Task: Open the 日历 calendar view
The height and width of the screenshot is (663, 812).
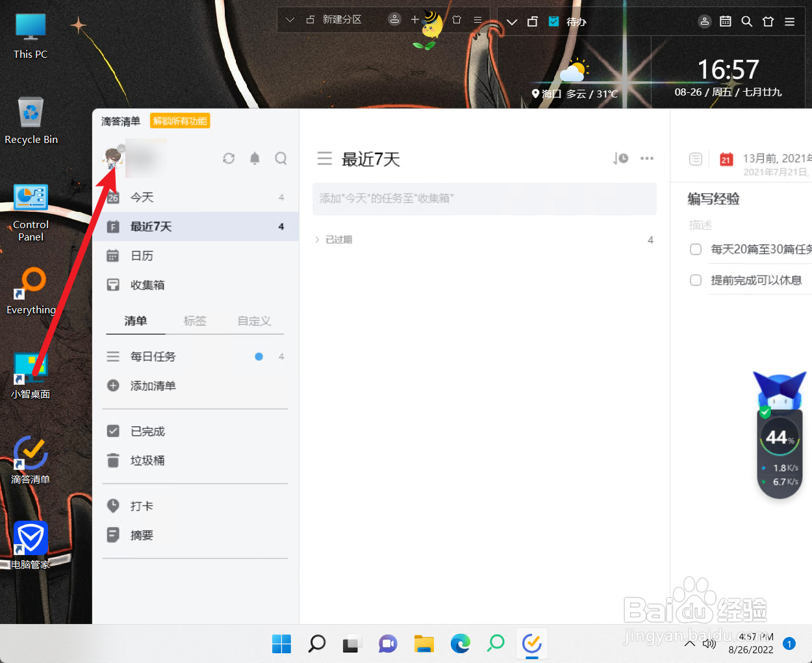Action: point(196,255)
